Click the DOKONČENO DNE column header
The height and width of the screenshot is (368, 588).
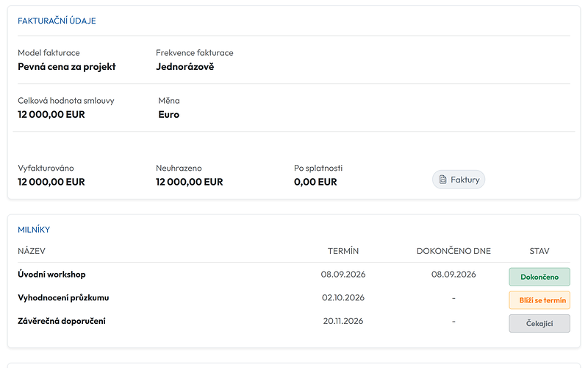pyautogui.click(x=453, y=251)
